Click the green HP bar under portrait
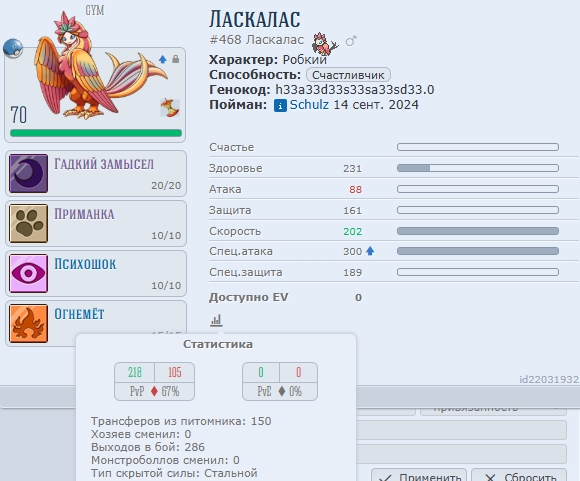580x481 pixels. click(x=96, y=133)
